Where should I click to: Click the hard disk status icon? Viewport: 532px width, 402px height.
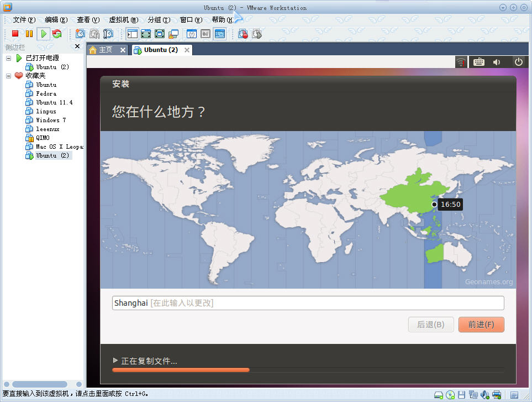click(x=439, y=395)
